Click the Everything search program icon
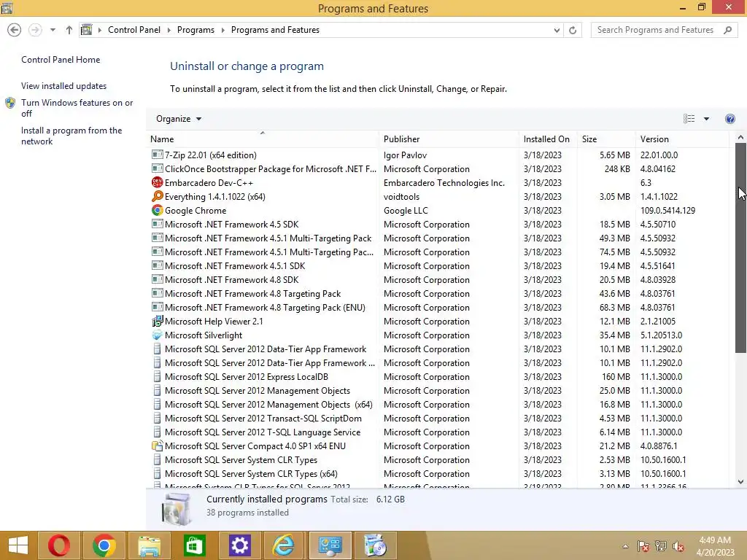 [158, 196]
